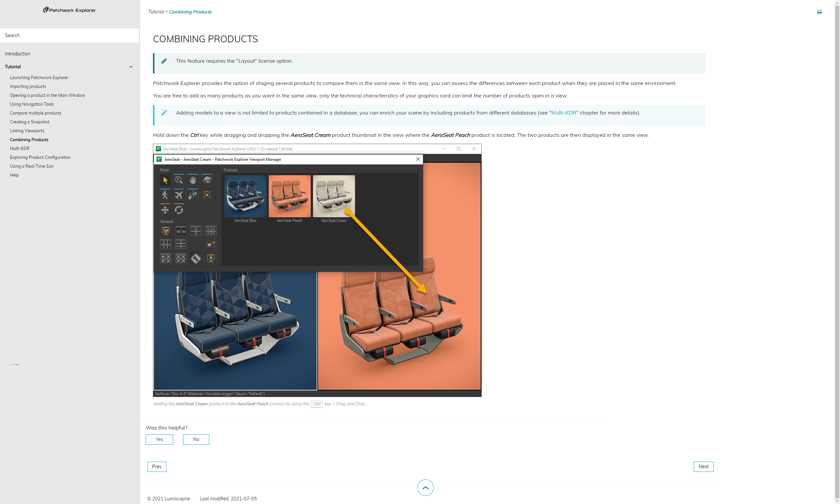The image size is (840, 504).
Task: Open Compare multiple products page
Action: (35, 113)
